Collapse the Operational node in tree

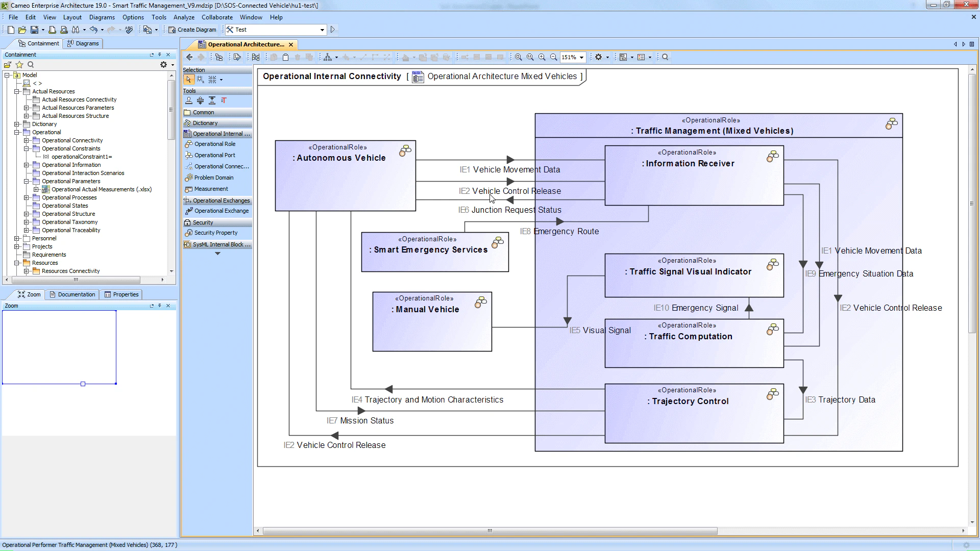(x=18, y=132)
